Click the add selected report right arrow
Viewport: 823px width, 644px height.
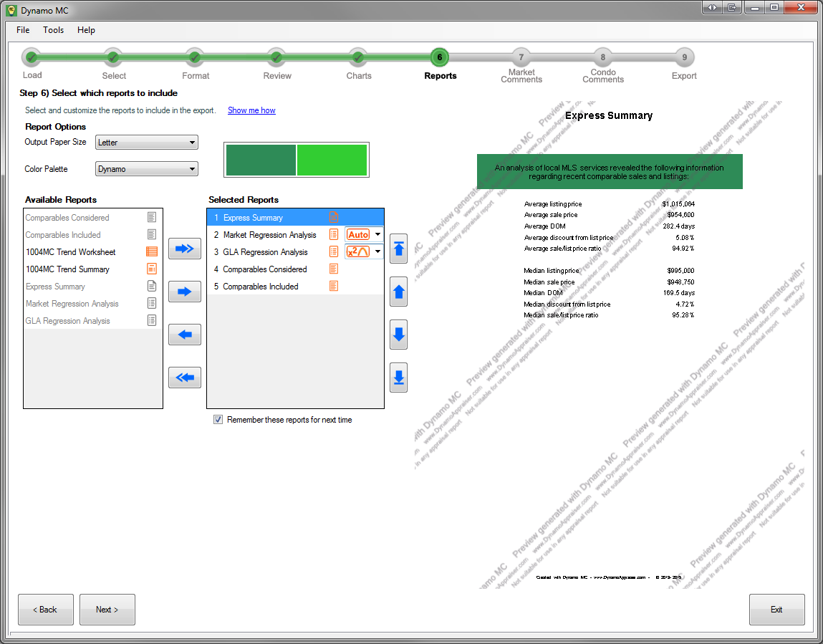tap(184, 292)
